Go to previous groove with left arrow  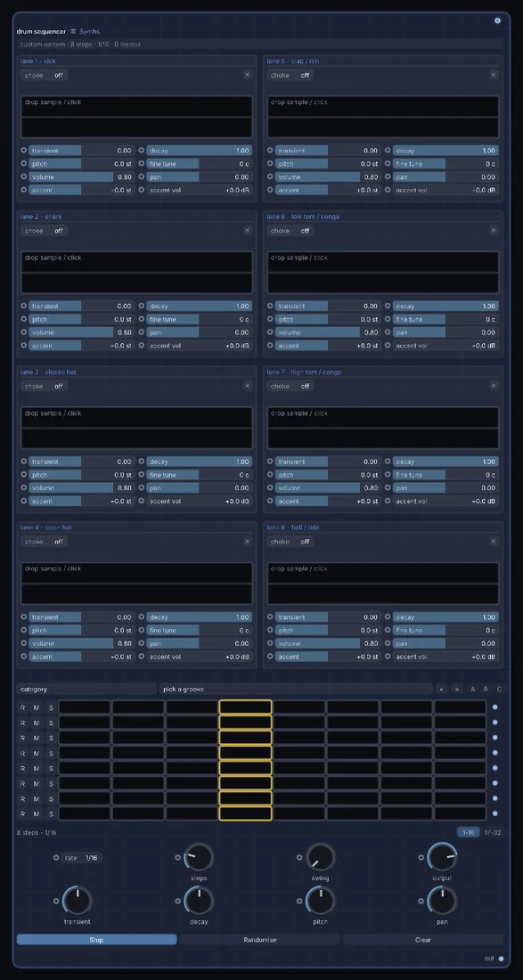[442, 690]
